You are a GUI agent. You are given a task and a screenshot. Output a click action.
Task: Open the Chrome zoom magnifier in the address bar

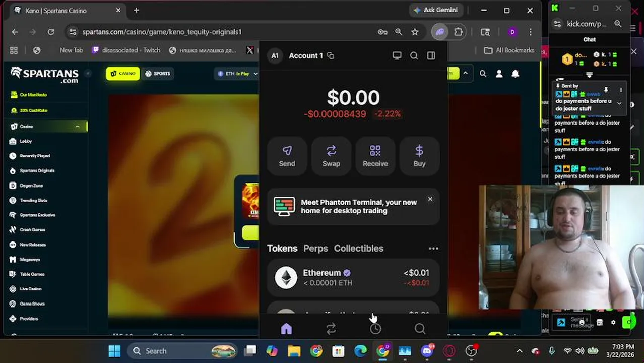pos(399,32)
